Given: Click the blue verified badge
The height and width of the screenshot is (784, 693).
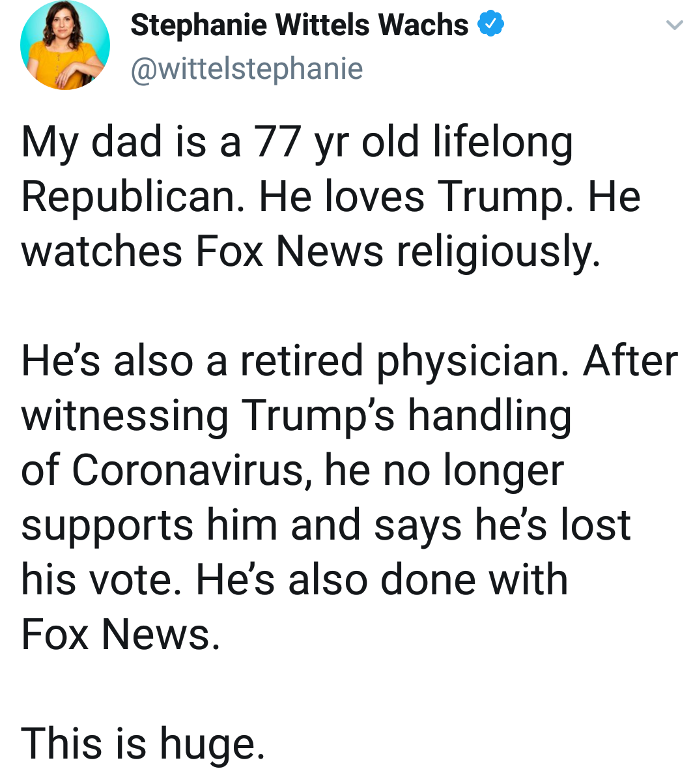Looking at the screenshot, I should 490,25.
